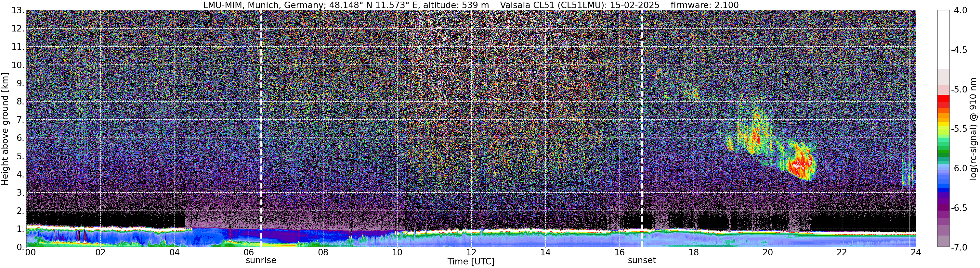
Task: Click the x-axis tick label 14
Action: tap(545, 252)
